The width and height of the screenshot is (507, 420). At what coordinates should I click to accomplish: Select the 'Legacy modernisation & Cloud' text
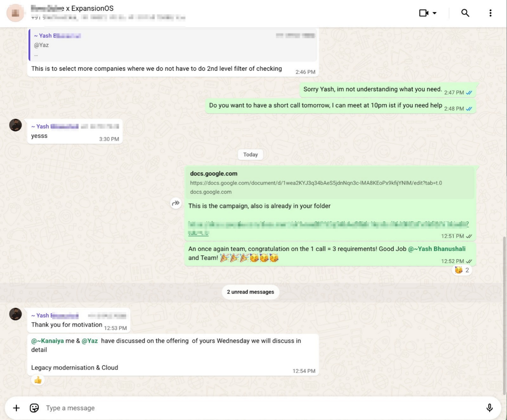[x=75, y=368]
